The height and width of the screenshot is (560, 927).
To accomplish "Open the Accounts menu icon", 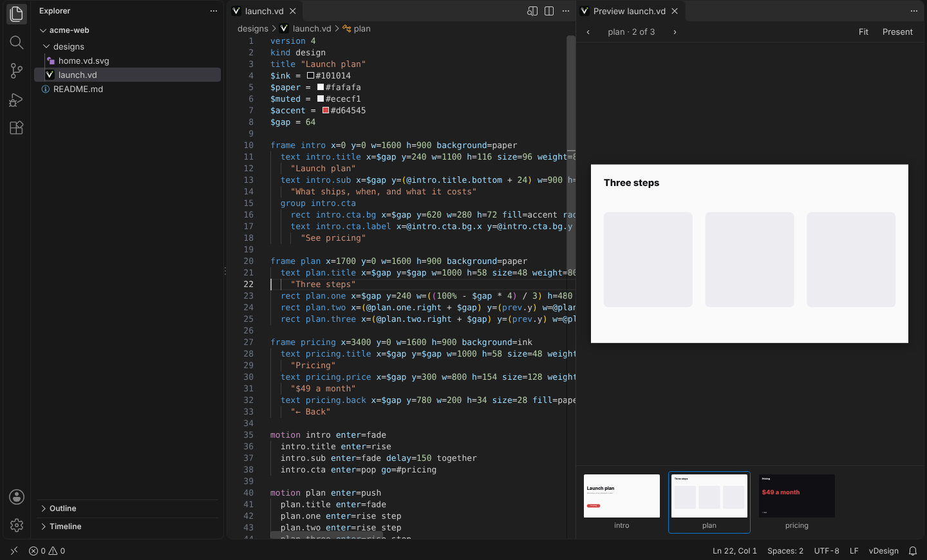I will tap(17, 497).
